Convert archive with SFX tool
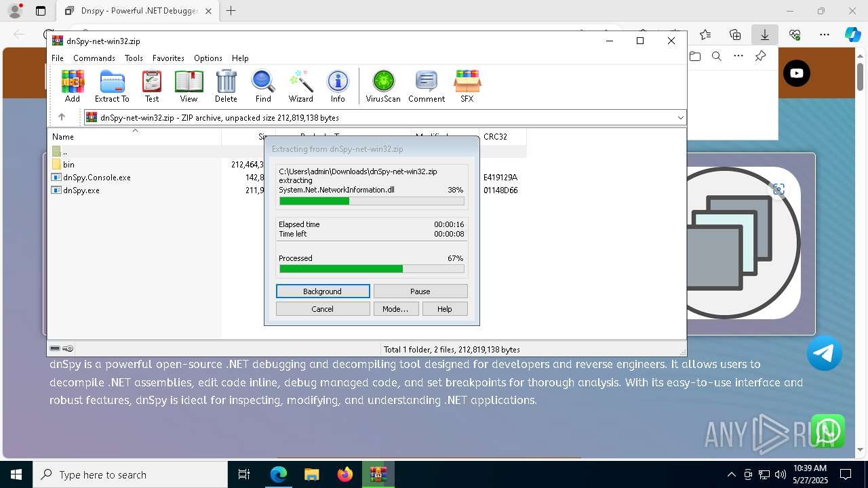This screenshot has height=488, width=868. (467, 86)
